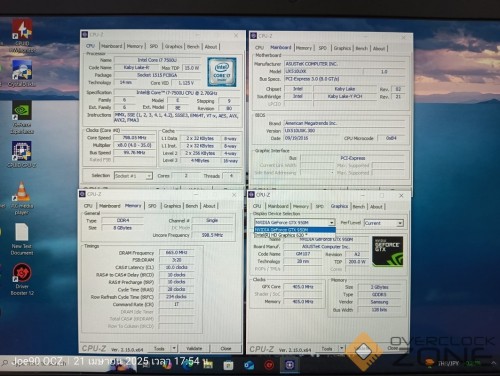The height and width of the screenshot is (376, 500).
Task: Click the Intel Core i7 logo badge
Action: coord(222,72)
